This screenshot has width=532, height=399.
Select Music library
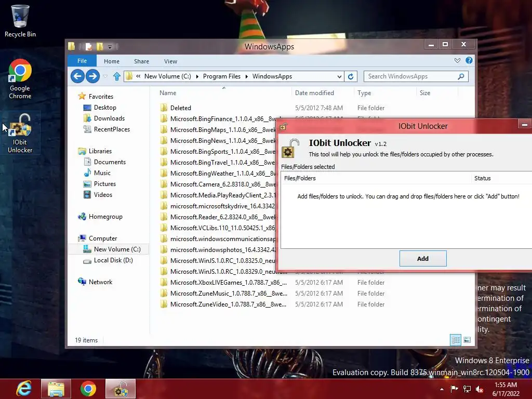point(102,172)
